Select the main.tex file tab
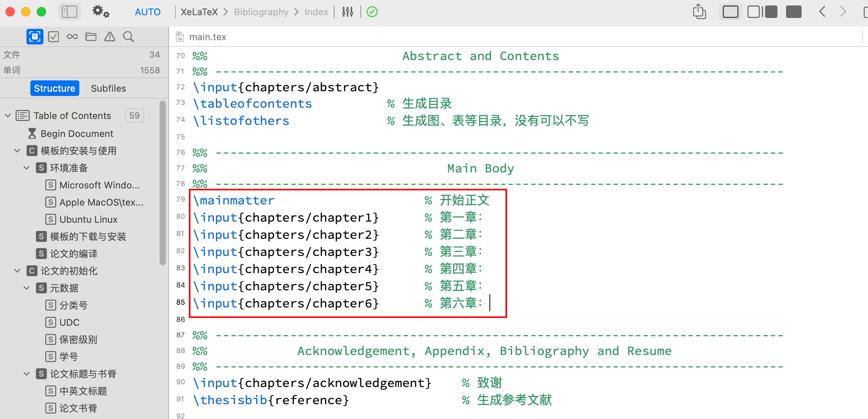 tap(208, 37)
